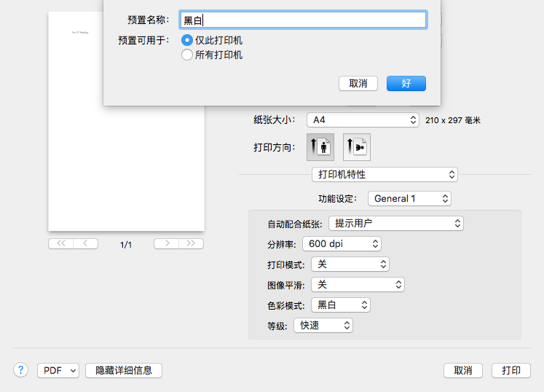Click 打印 button to print
The height and width of the screenshot is (392, 544).
[x=511, y=370]
